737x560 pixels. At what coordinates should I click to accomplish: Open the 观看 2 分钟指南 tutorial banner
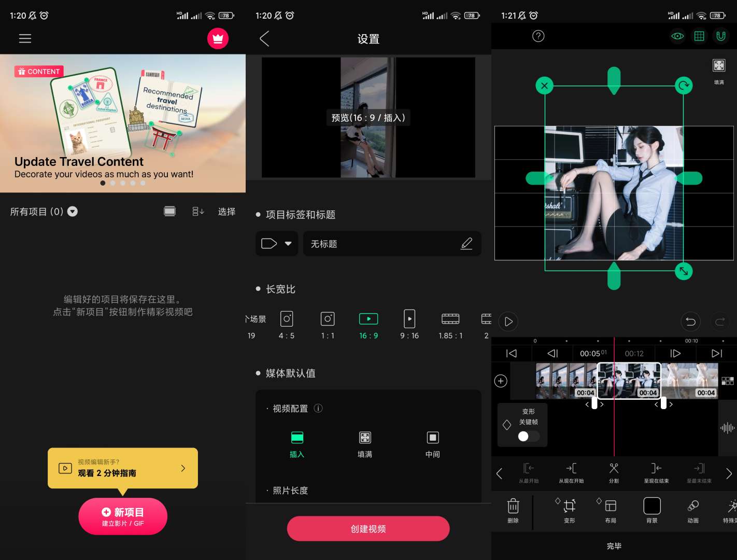[123, 468]
